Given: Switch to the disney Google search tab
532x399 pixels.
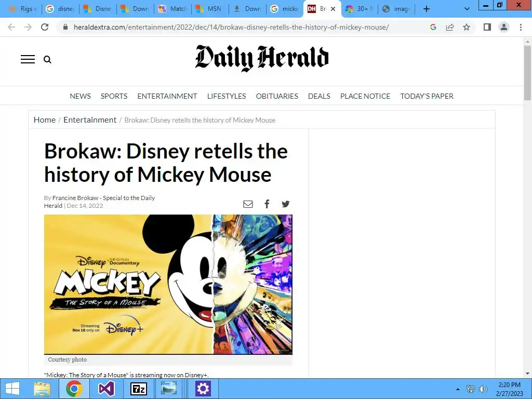Looking at the screenshot, I should click(x=60, y=9).
